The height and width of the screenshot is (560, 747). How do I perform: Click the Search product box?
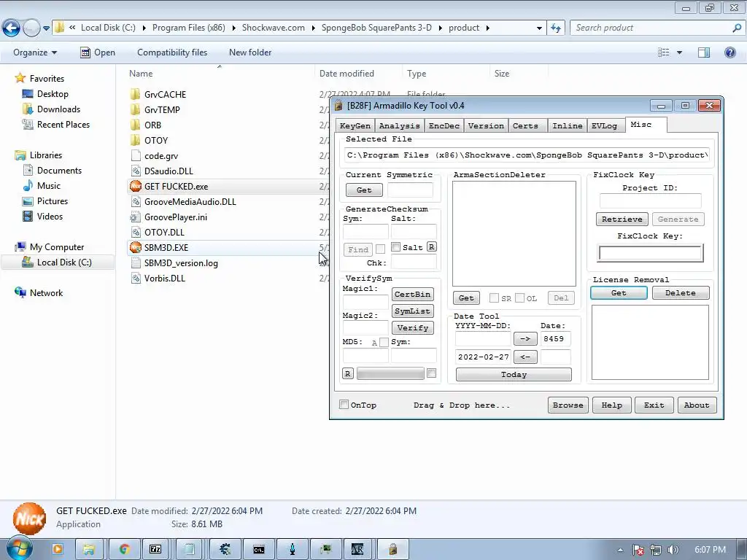tap(657, 28)
